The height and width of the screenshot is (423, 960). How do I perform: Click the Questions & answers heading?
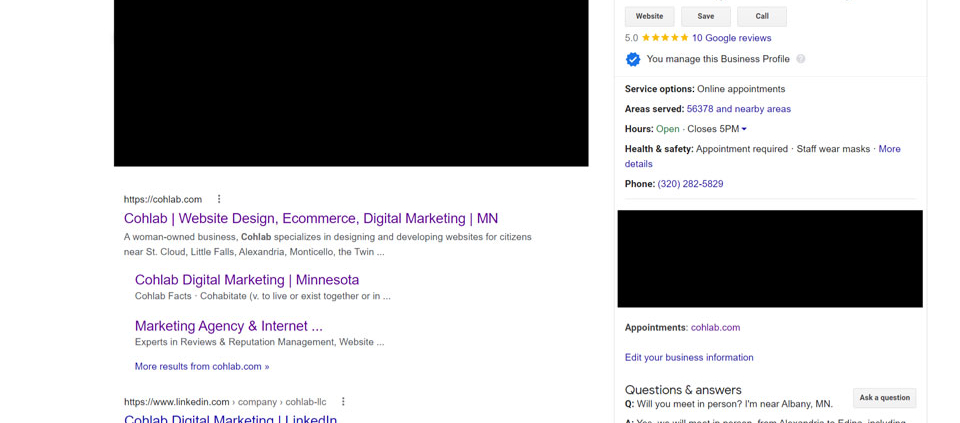[x=683, y=390]
